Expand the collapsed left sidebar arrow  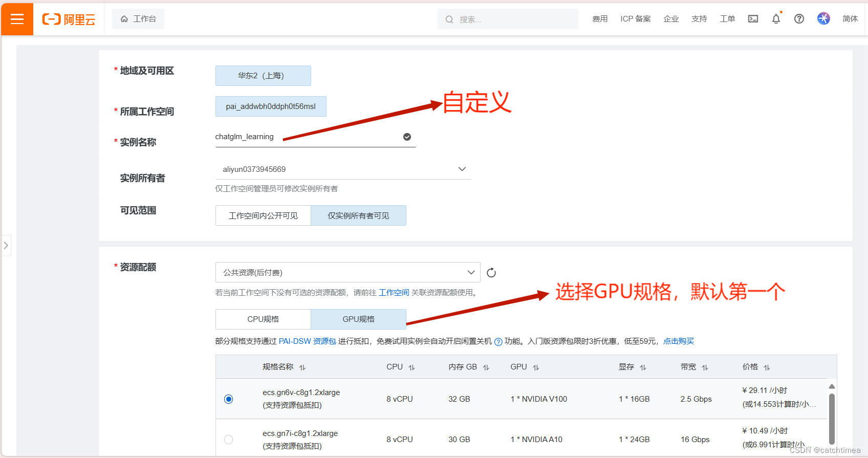click(6, 246)
